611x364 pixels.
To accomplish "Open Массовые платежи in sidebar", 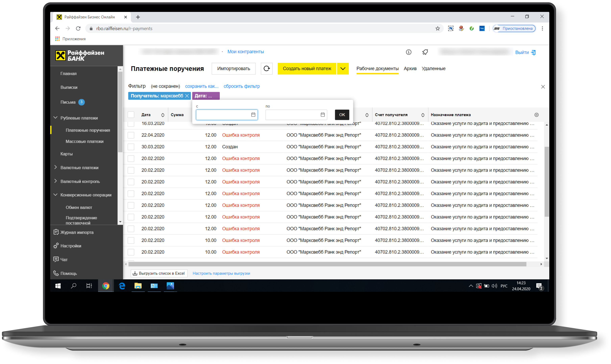I will (85, 141).
